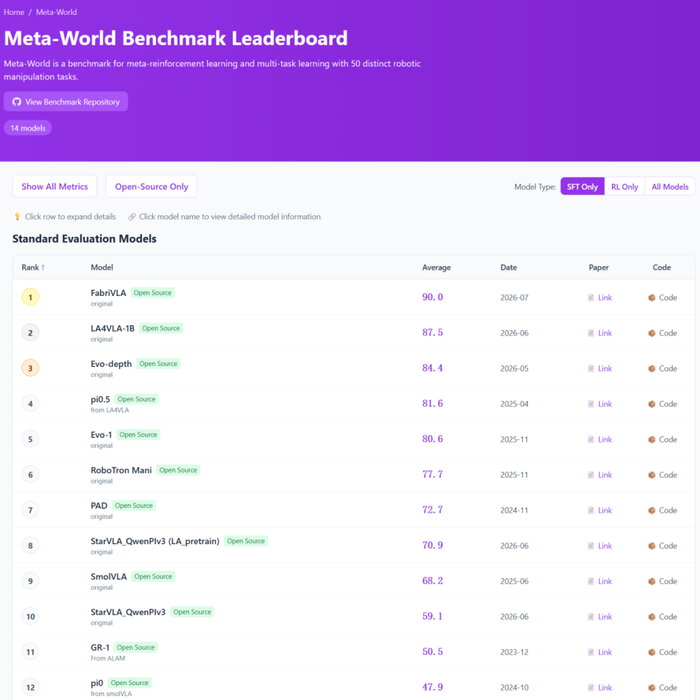Viewport: 700px width, 700px height.
Task: Go to Home in the breadcrumb
Action: (14, 12)
